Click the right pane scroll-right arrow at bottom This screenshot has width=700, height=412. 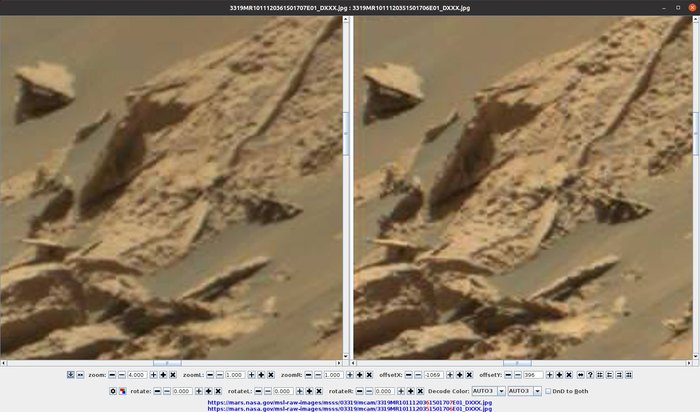tap(689, 363)
